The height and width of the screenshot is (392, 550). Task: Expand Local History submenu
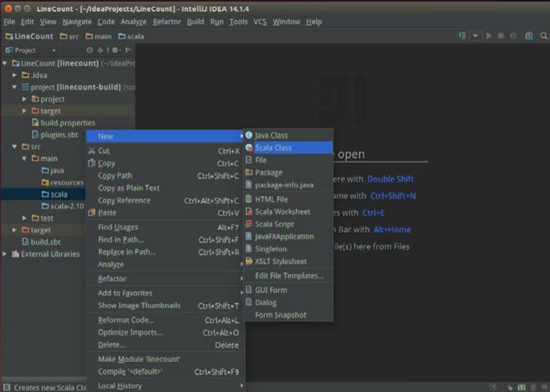coord(165,386)
